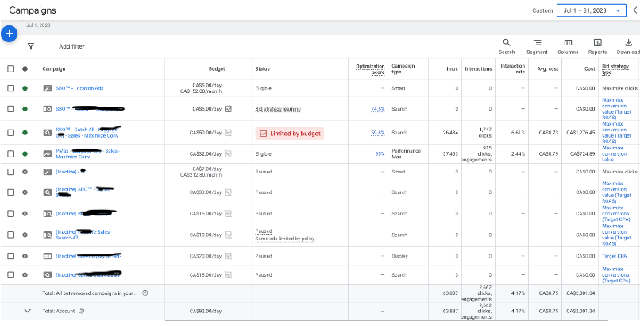Image resolution: width=644 pixels, height=326 pixels.
Task: Sort by Bid strategy type column header
Action: tap(615, 69)
